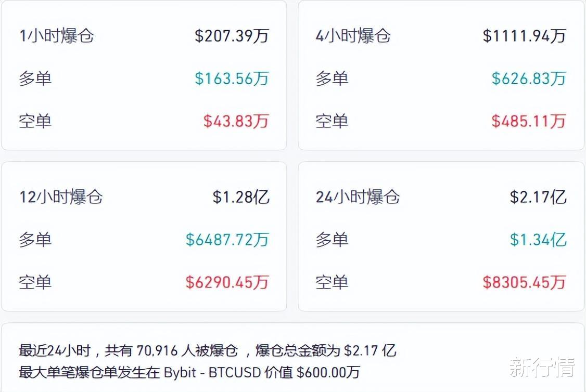Select the $2.17亿 24-hour total in card
The image size is (586, 392).
538,197
